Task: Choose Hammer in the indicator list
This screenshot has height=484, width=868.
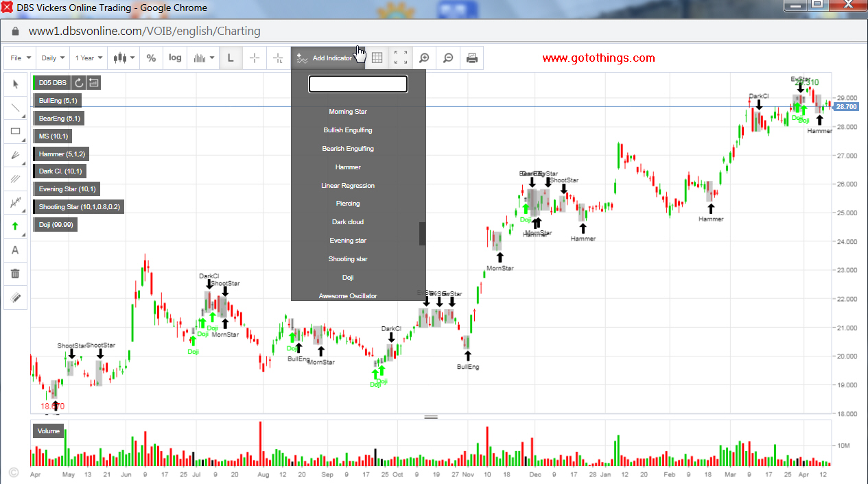Action: pyautogui.click(x=348, y=167)
